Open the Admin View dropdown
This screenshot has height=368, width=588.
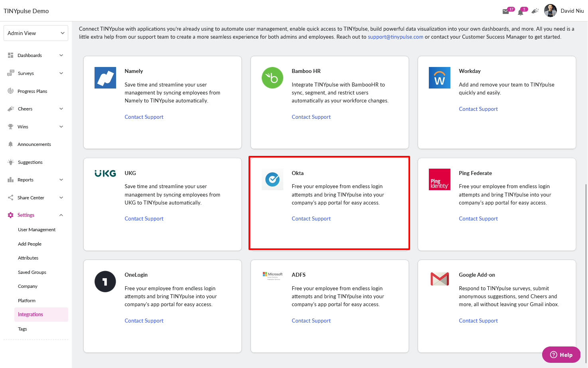36,33
